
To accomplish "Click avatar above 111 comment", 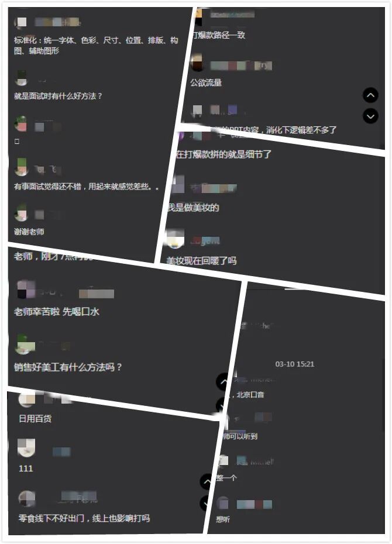I will [26, 447].
